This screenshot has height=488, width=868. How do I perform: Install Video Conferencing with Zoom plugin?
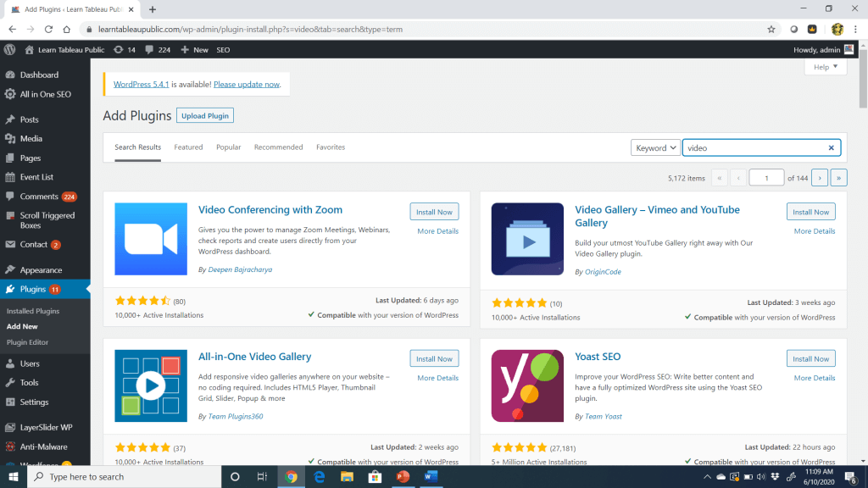coord(434,212)
